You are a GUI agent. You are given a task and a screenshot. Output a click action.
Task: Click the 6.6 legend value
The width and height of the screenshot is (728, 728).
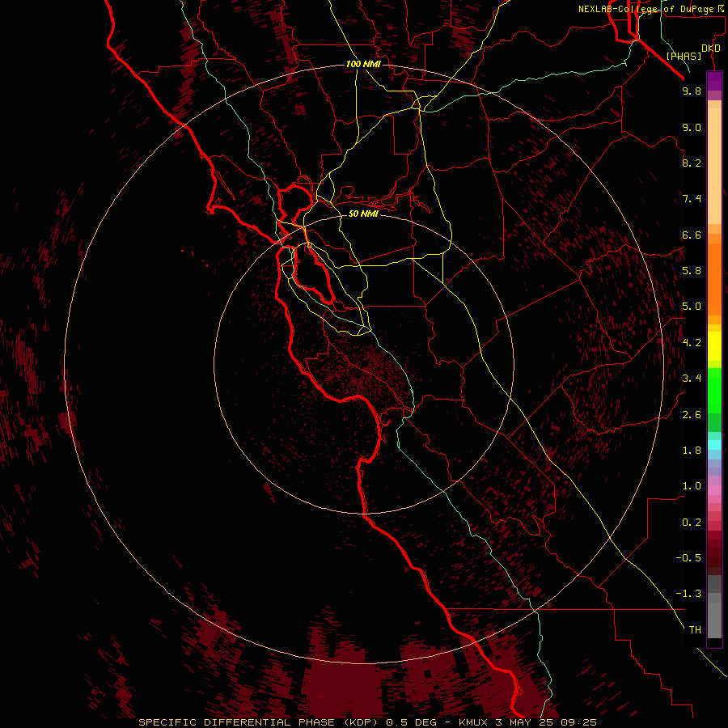click(692, 235)
